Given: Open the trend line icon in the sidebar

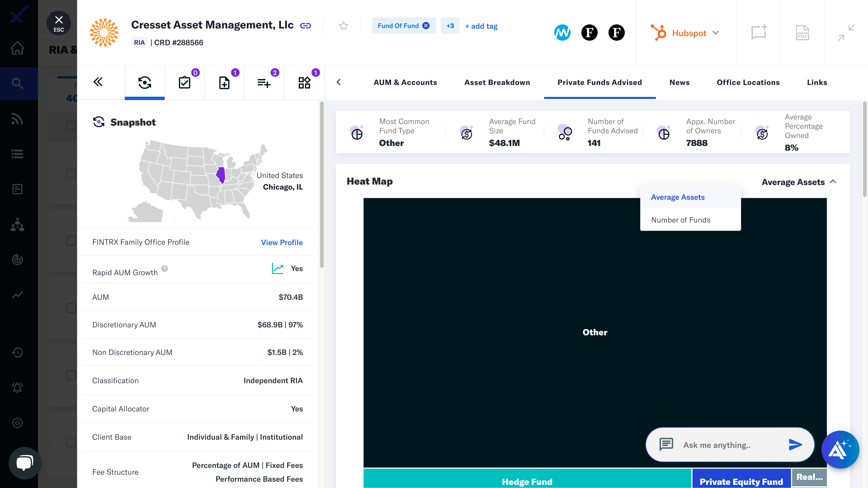Looking at the screenshot, I should (17, 295).
